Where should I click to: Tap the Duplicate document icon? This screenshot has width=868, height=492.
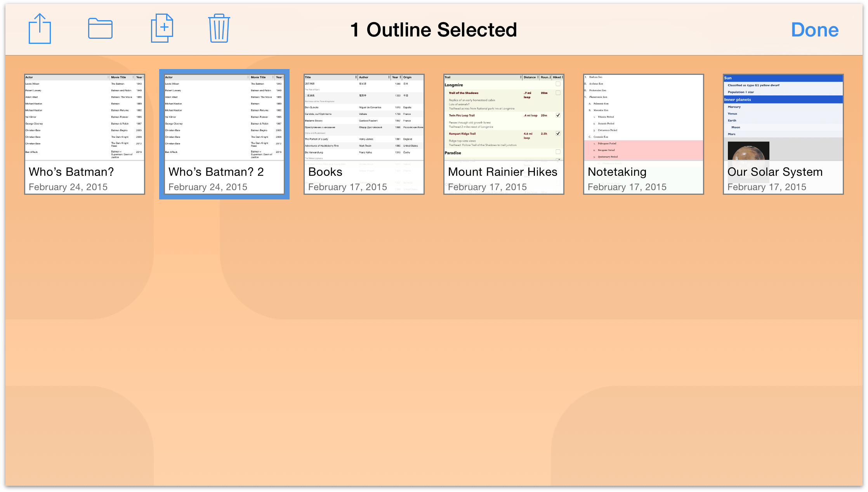[x=162, y=28]
